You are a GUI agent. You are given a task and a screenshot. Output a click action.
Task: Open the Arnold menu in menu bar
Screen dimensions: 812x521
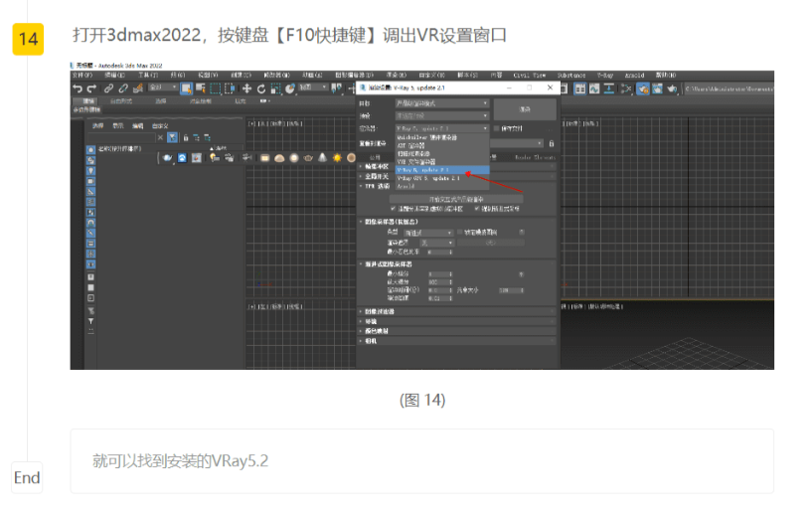(x=639, y=75)
